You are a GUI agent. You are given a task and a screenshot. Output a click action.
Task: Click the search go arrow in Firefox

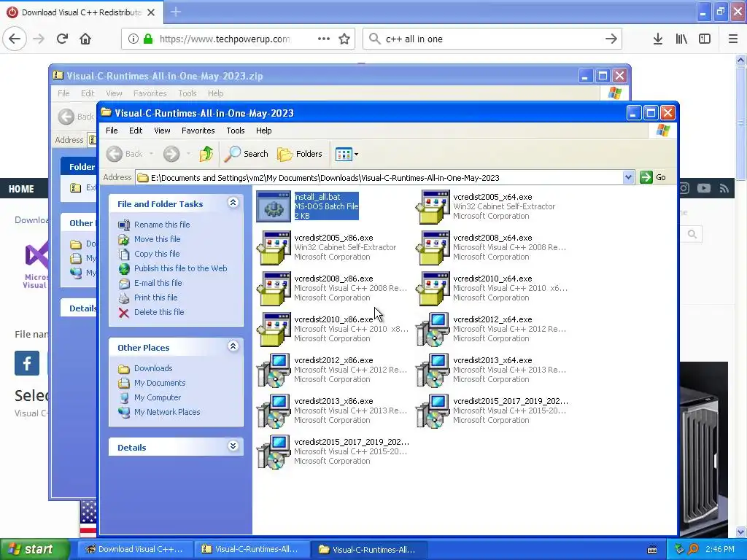(611, 39)
